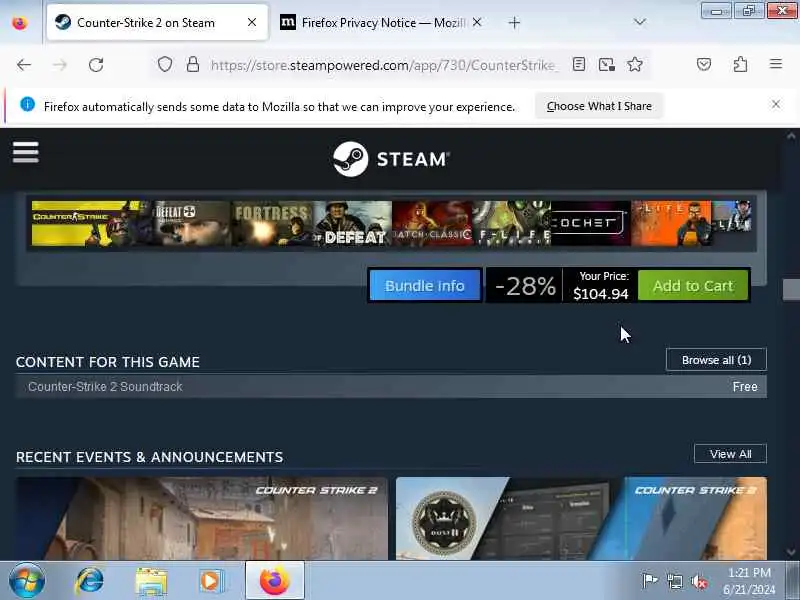
Task: Click page vertical scrollbar thumb
Action: [791, 290]
